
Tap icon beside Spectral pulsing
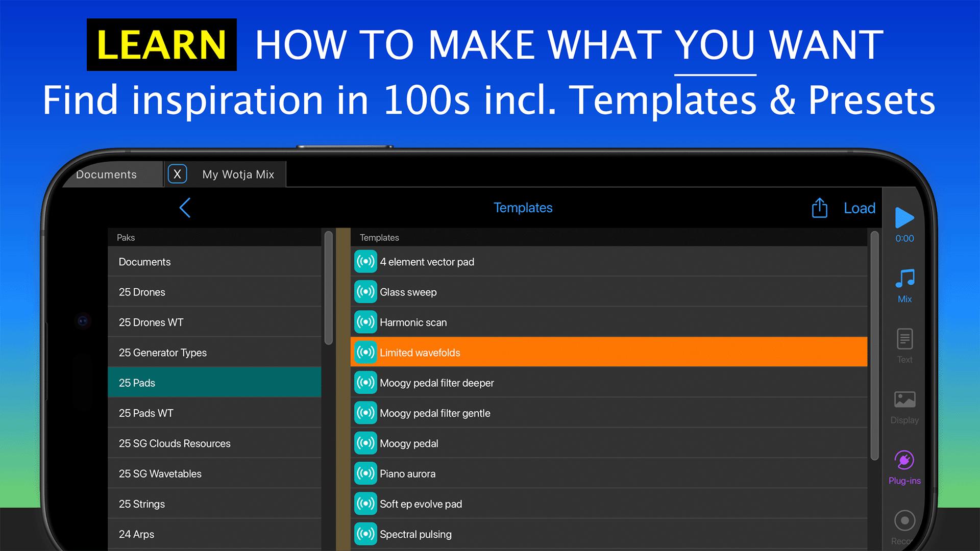(365, 534)
